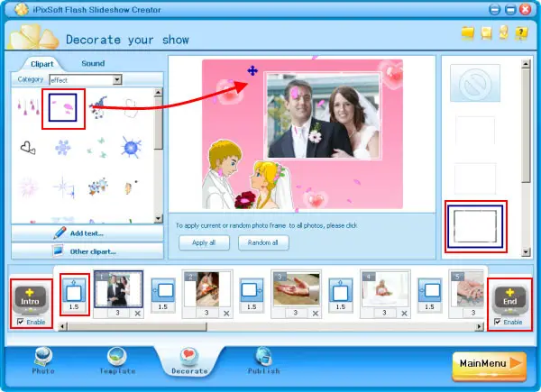Viewport: 541px width, 392px height.
Task: Select the green butterflies effect clipart
Action: (x=97, y=148)
